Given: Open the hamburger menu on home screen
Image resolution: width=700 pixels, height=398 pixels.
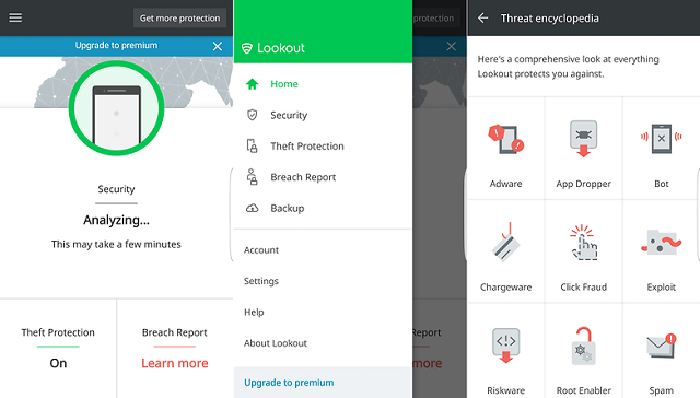Looking at the screenshot, I should point(16,18).
